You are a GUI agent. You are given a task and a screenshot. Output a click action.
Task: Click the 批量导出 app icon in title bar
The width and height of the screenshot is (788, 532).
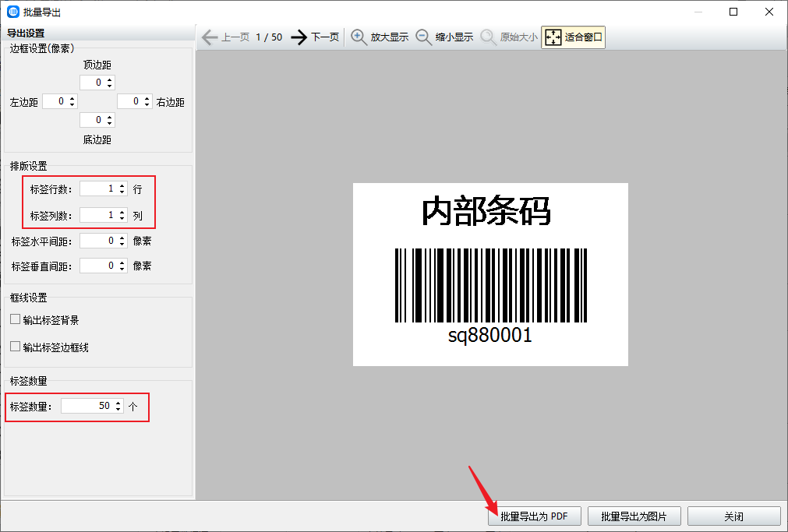[13, 12]
